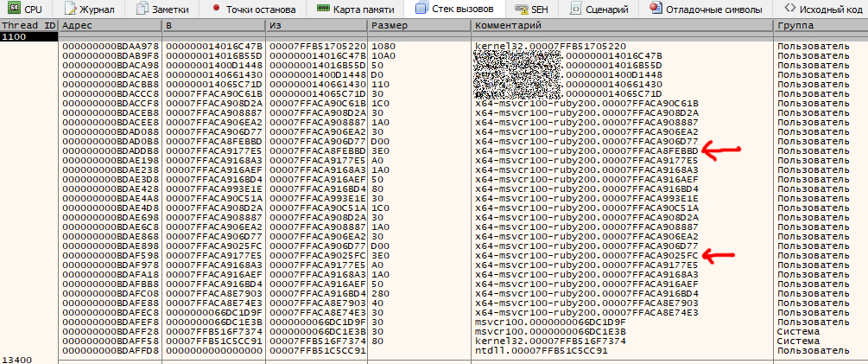868x364 pixels.
Task: Click Пользователь group in row 000000000BDAFFD8
Action: (814, 351)
